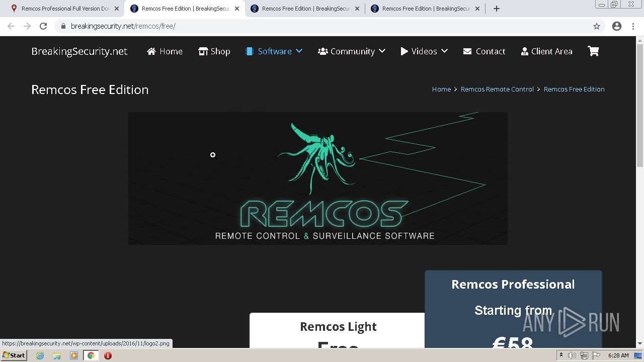The height and width of the screenshot is (362, 644).
Task: Click Action Center flag tray icon
Action: pyautogui.click(x=596, y=355)
